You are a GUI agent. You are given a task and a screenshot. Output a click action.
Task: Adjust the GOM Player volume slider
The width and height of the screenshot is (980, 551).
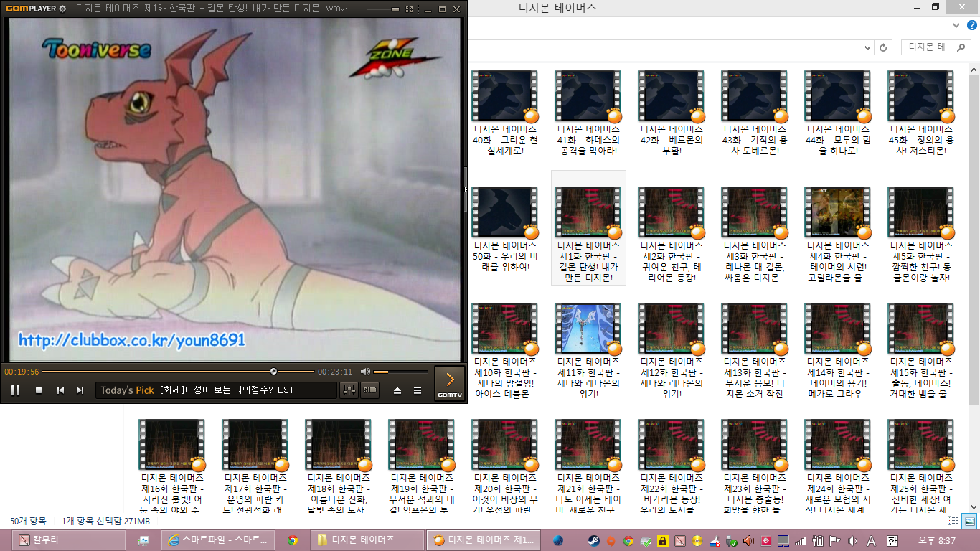[401, 372]
